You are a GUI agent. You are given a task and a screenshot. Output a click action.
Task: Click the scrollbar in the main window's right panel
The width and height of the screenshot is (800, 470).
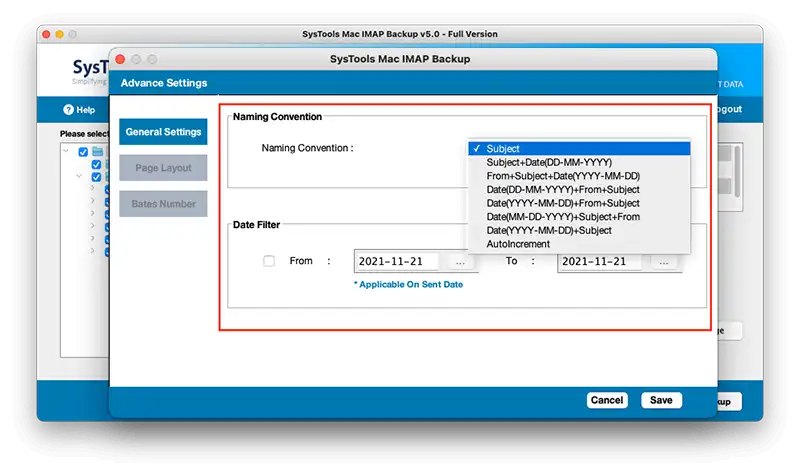click(737, 171)
